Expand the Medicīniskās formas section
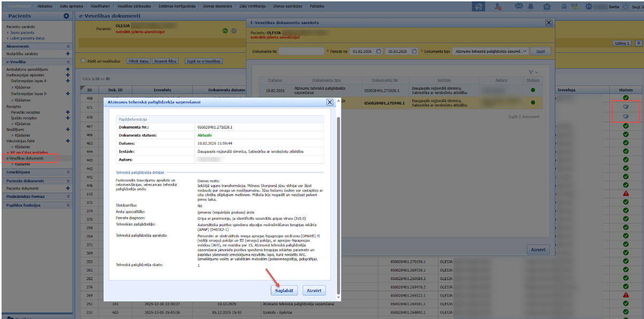The image size is (644, 319). coord(68,196)
